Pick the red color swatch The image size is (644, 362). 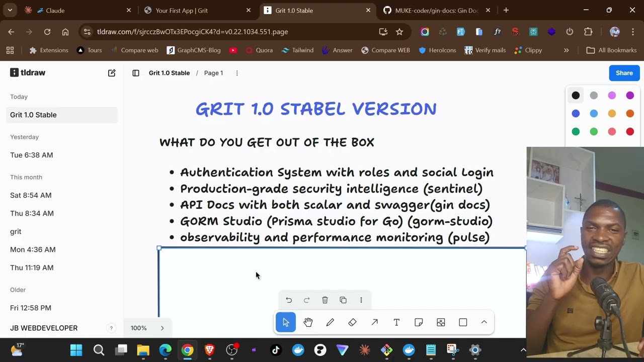[x=630, y=132]
